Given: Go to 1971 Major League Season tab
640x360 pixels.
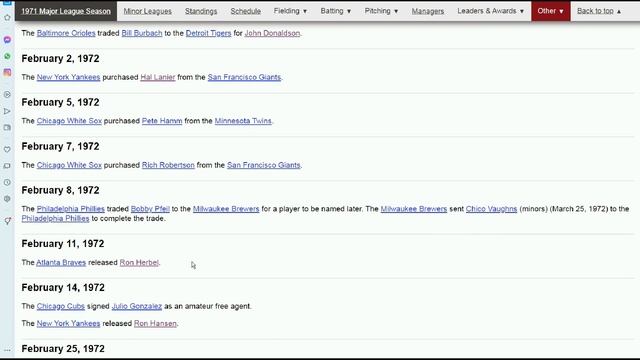Looking at the screenshot, I should coord(66,11).
